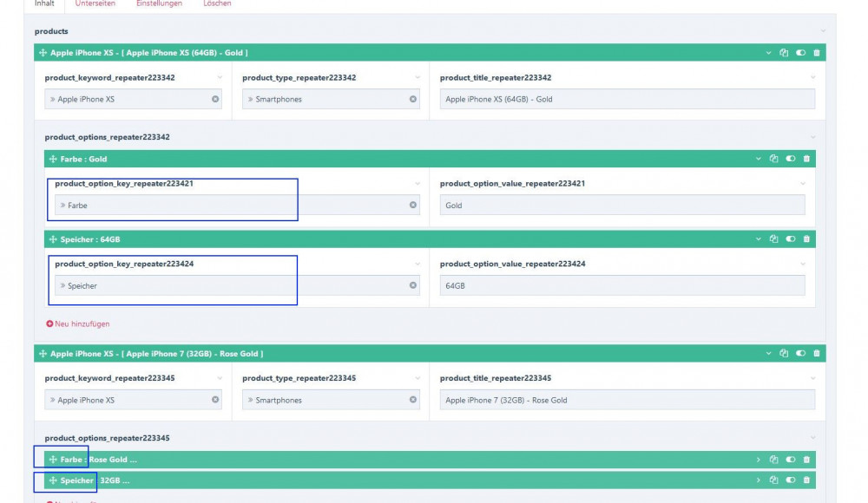868x503 pixels.
Task: Click Neu hinzufügen to add an option
Action: [78, 323]
